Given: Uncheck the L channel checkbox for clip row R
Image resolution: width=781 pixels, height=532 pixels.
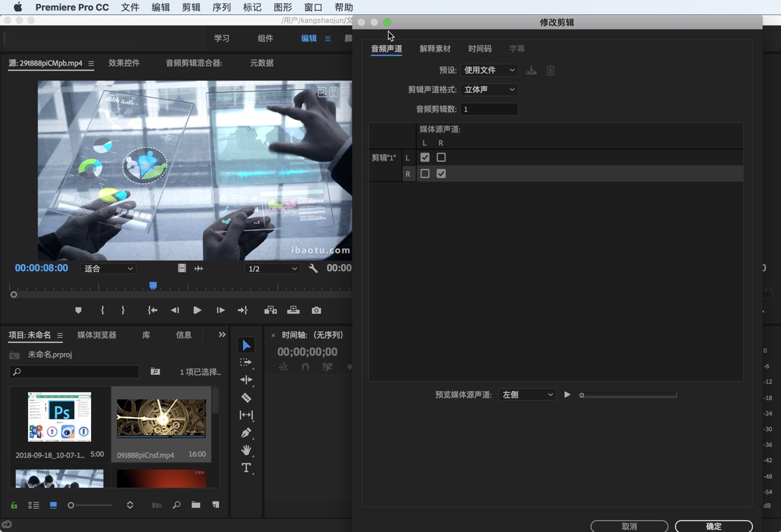Looking at the screenshot, I should [x=425, y=173].
